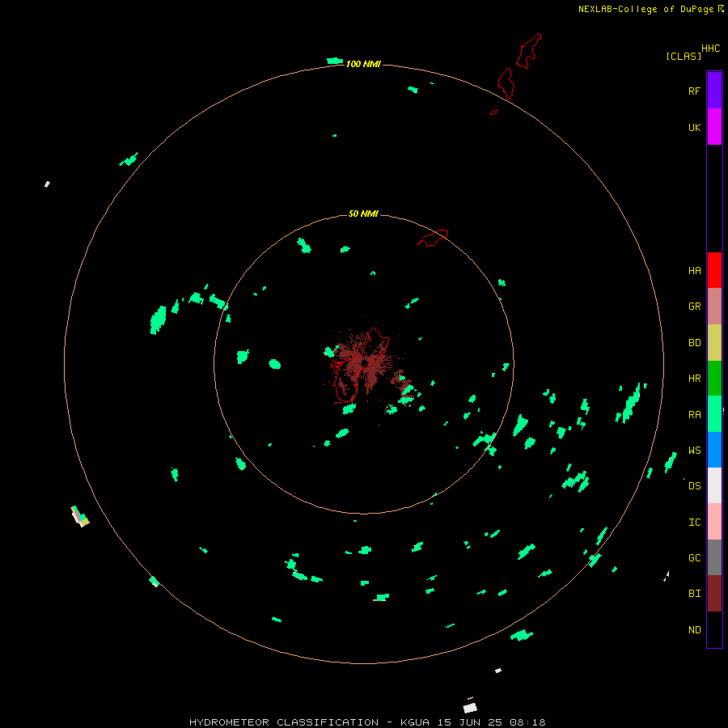Image resolution: width=728 pixels, height=728 pixels.
Task: Click the white dry snow echo above the timestamp
Action: click(470, 708)
